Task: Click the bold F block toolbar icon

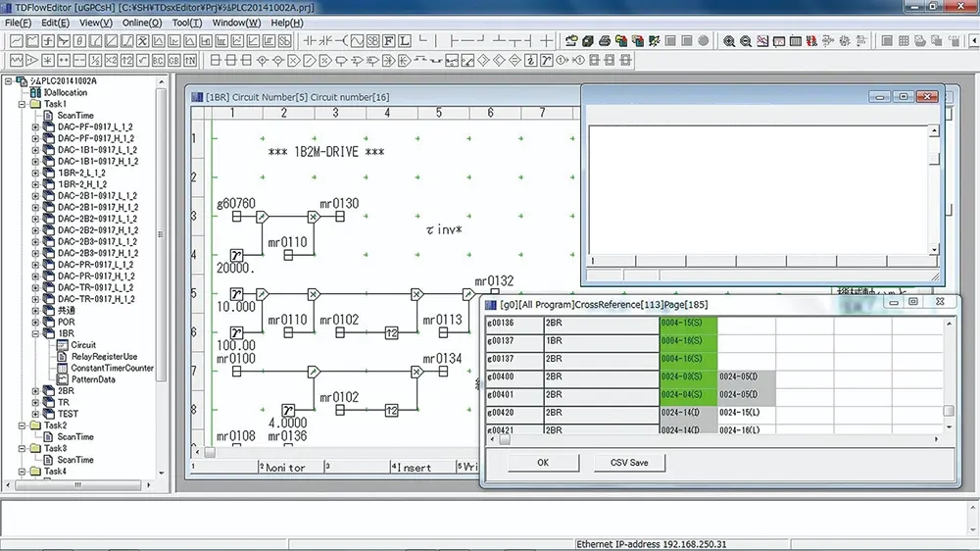Action: pos(389,41)
